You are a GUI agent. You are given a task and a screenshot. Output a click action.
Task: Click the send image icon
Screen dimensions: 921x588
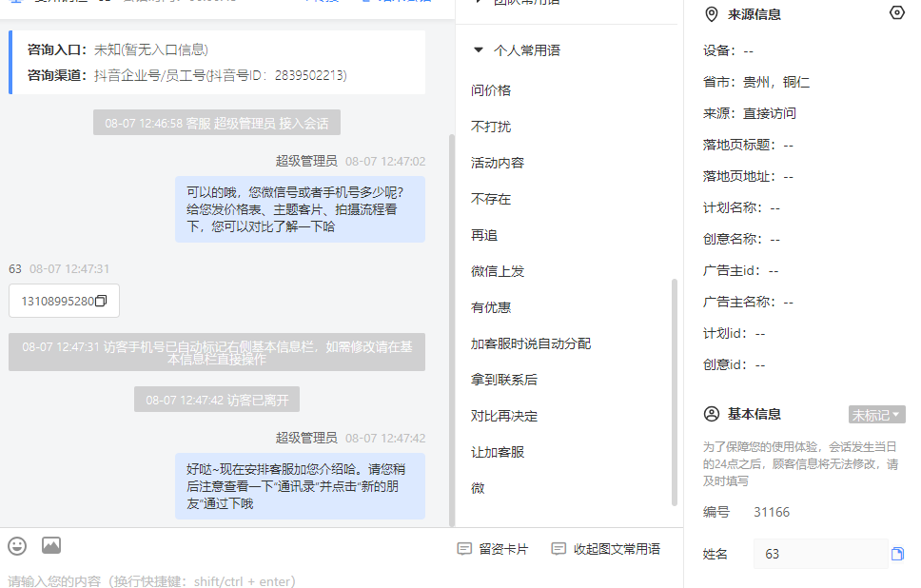[x=51, y=546]
